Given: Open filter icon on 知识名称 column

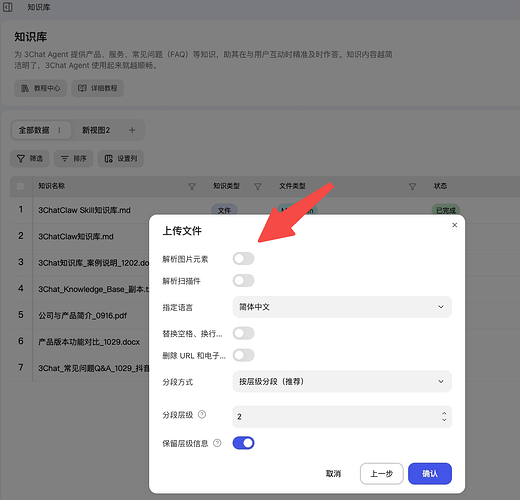Looking at the screenshot, I should click(x=192, y=186).
